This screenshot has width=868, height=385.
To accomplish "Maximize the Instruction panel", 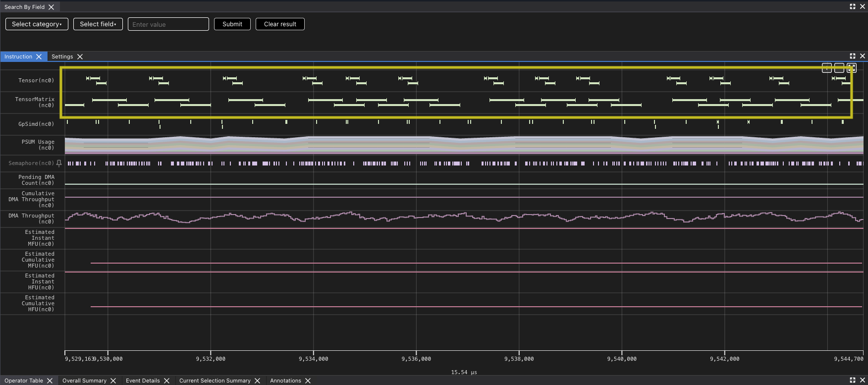I will pos(852,56).
